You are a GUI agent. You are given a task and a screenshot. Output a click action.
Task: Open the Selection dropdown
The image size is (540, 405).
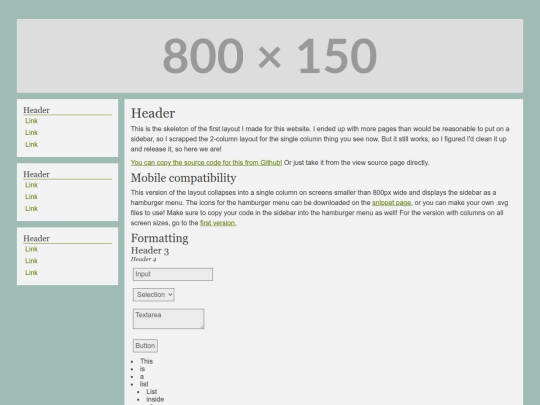(x=154, y=295)
